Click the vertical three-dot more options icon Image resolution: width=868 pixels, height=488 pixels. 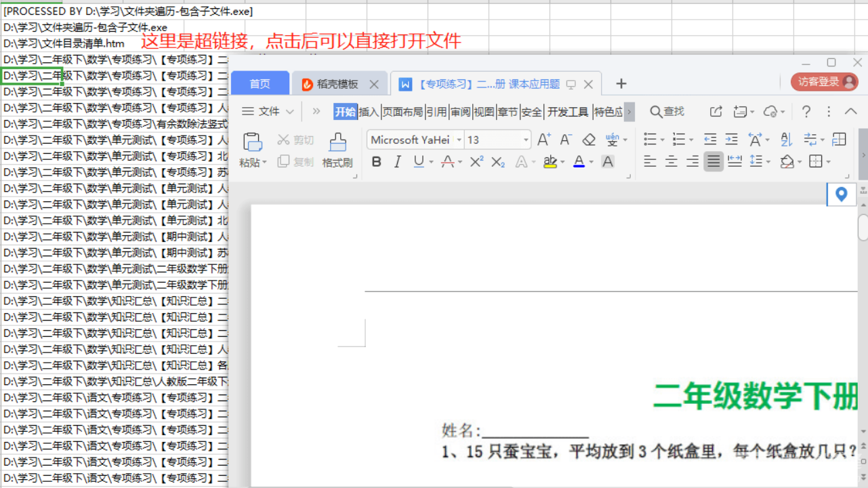[x=829, y=112]
